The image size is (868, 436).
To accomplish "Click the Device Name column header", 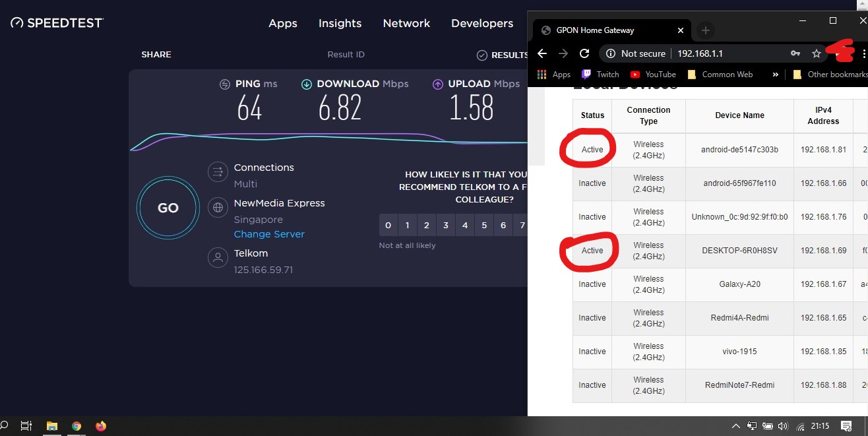I will coord(739,115).
